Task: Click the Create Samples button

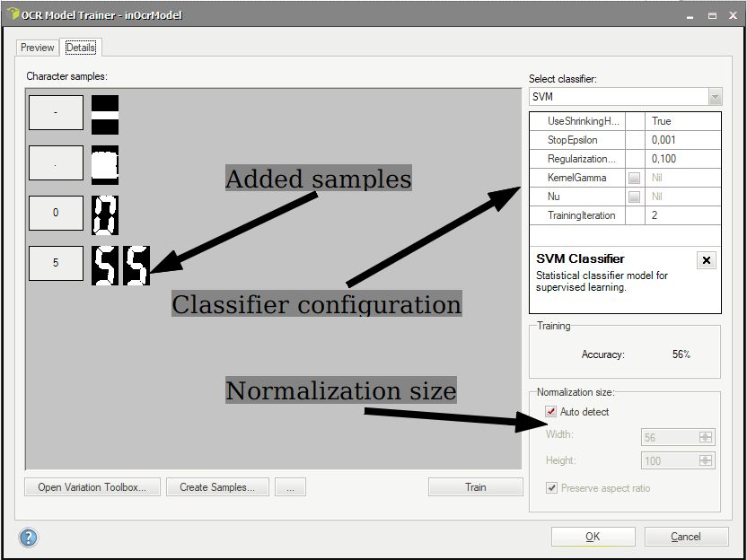Action: 217,487
